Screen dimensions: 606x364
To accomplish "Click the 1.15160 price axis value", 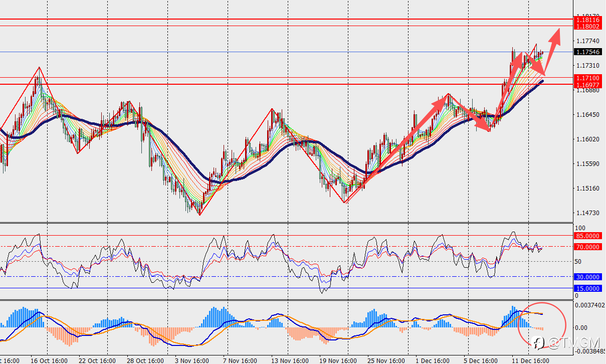I will click(588, 189).
